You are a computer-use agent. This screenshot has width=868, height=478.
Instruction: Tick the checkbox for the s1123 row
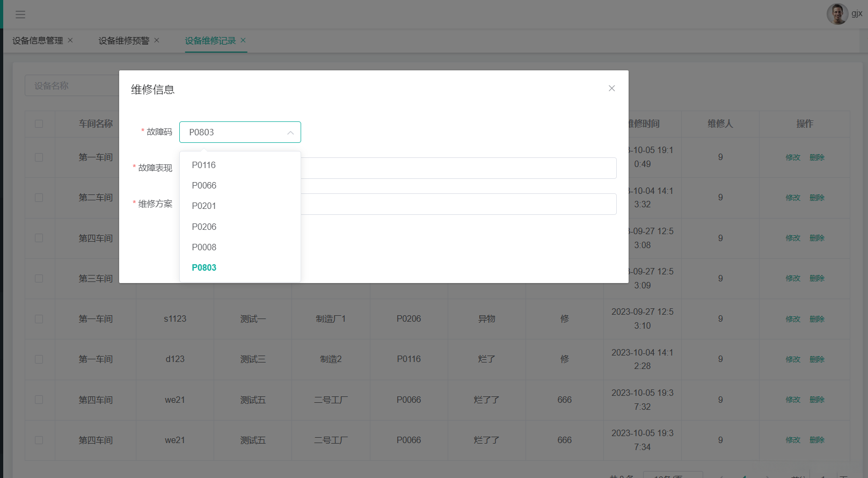pos(39,319)
